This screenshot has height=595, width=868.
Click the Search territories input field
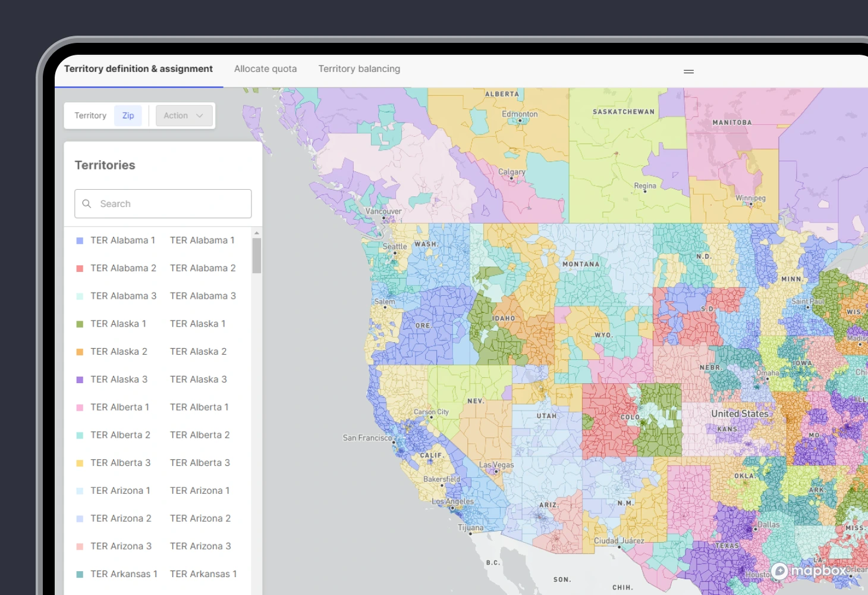point(163,203)
